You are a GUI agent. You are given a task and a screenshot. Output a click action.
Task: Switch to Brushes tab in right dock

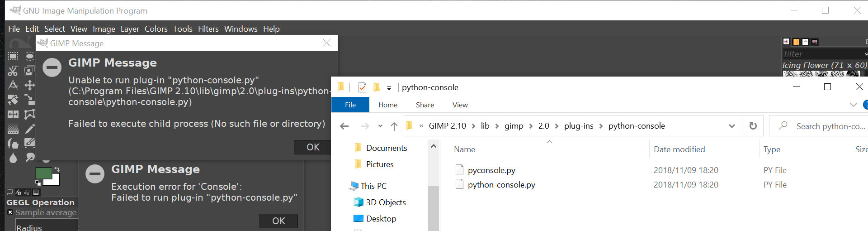point(787,42)
